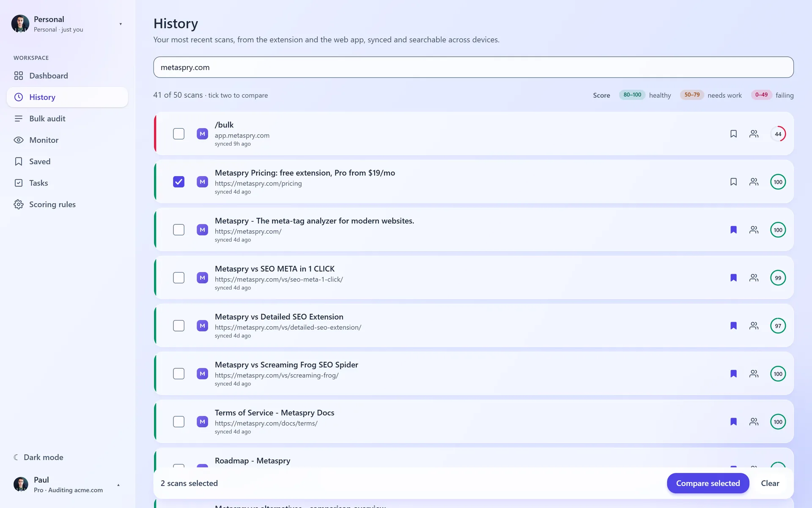
Task: Open the Metaspry vs Screaming Frog scan title
Action: (286, 364)
